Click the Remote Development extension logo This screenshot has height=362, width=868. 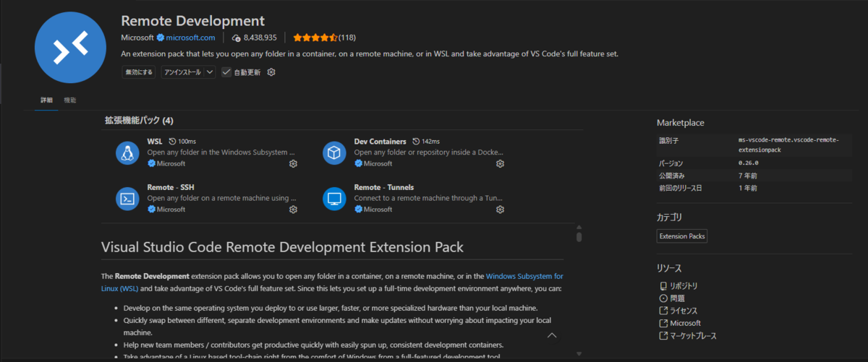[70, 47]
